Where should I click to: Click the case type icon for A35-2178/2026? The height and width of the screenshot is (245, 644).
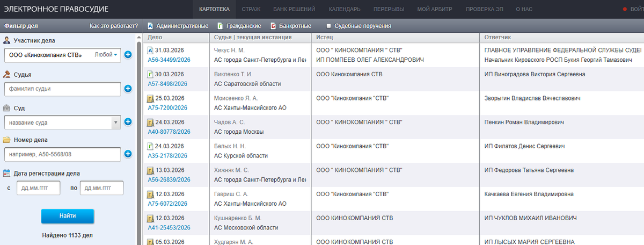pyautogui.click(x=150, y=146)
